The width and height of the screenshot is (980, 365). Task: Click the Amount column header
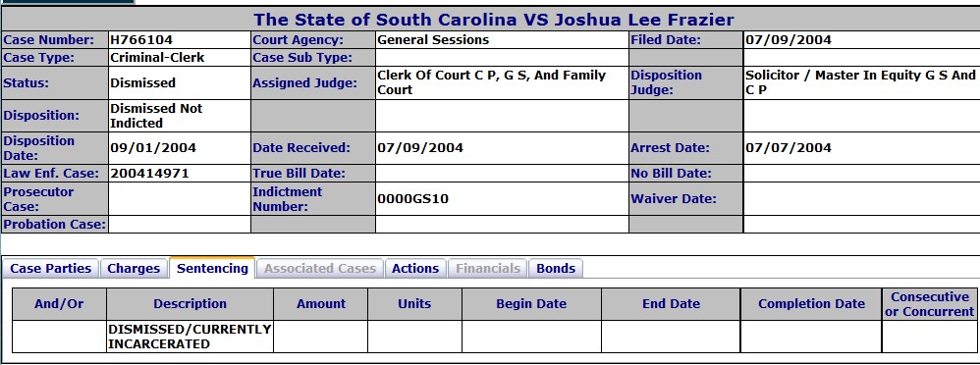coord(321,304)
